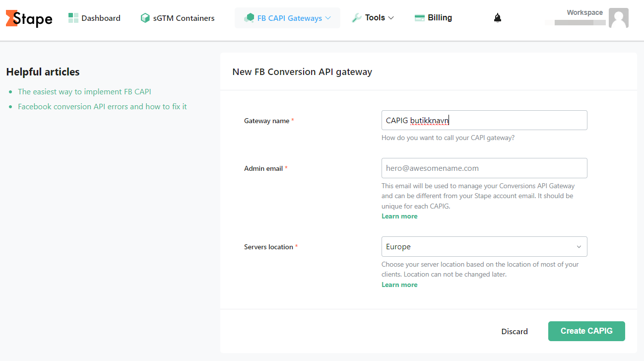Expand the Tools chevron
Screen dimensions: 644x361
391,18
